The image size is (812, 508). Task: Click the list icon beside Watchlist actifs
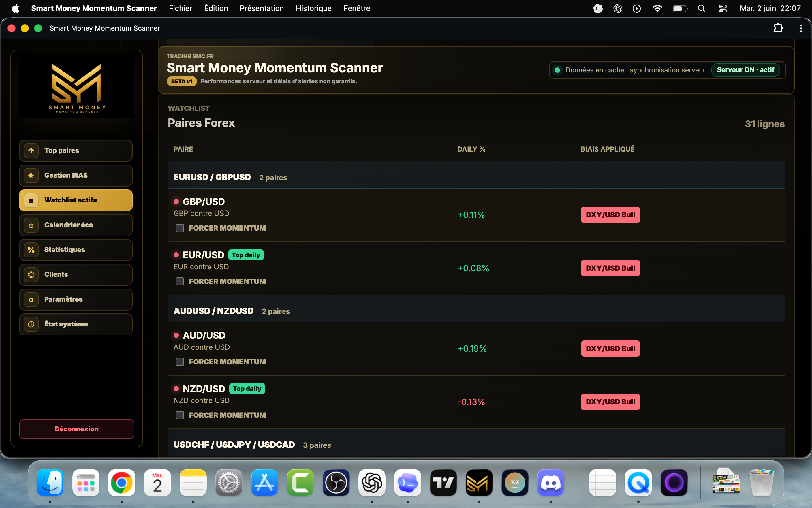(x=31, y=201)
